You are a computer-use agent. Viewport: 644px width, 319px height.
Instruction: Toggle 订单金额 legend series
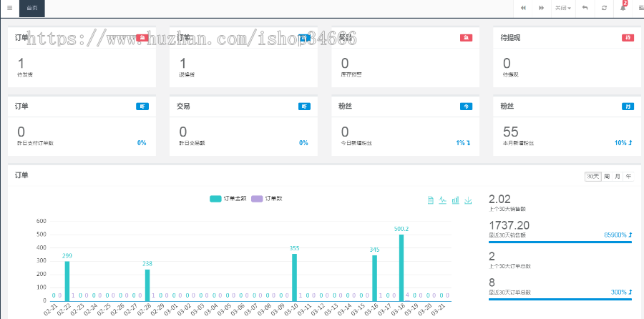[x=228, y=199]
